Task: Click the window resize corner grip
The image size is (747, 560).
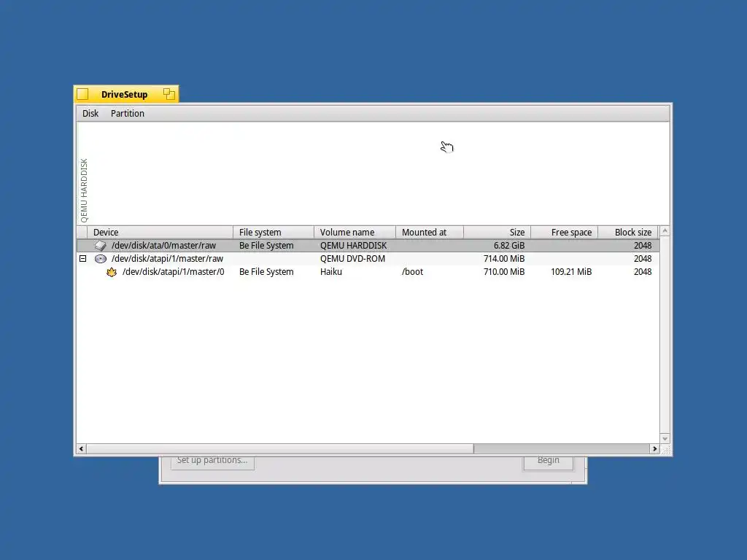Action: (x=665, y=449)
